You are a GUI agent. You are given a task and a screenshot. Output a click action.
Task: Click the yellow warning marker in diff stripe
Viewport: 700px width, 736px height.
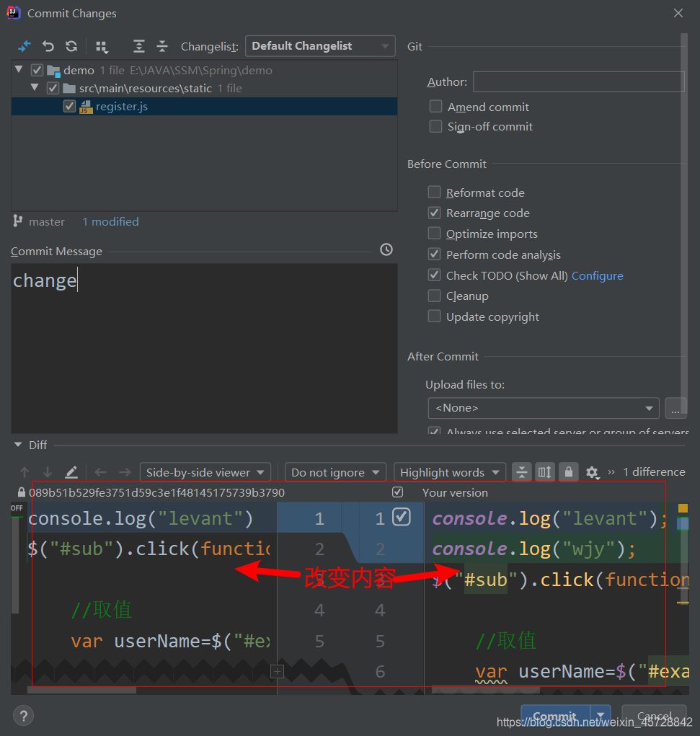(683, 508)
